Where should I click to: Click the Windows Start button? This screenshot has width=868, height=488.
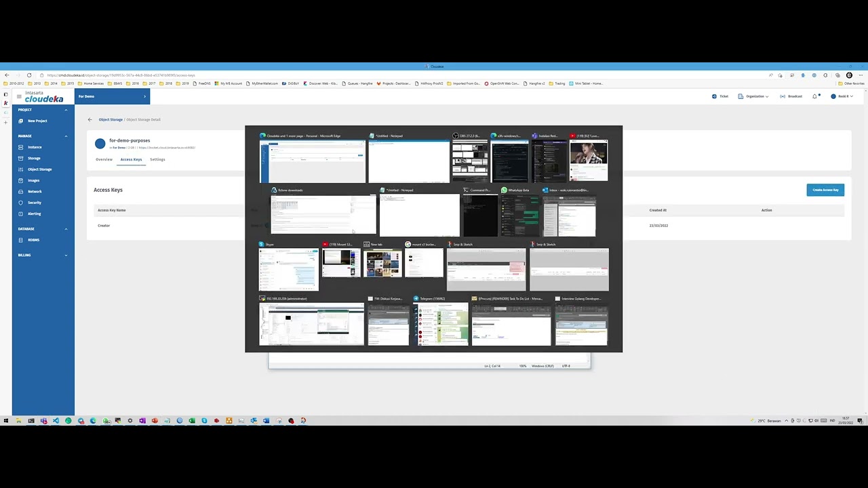pos(5,421)
